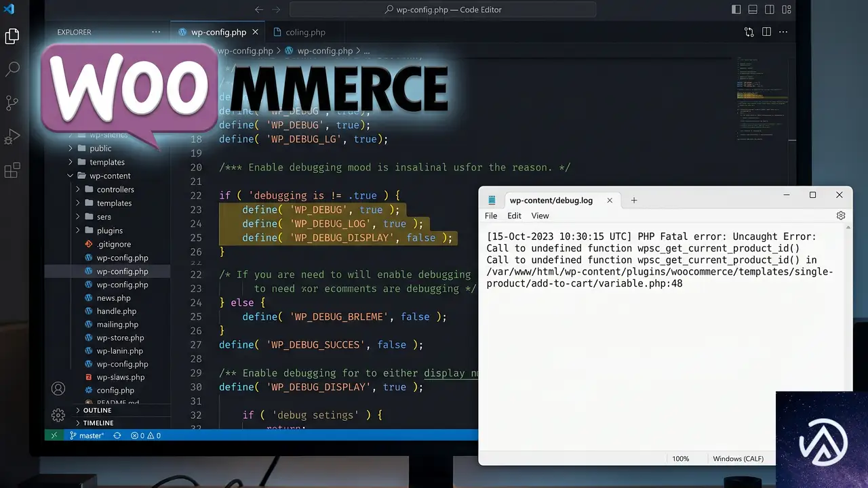Open the Source Control view icon
Viewport: 868px width, 488px height.
click(12, 103)
